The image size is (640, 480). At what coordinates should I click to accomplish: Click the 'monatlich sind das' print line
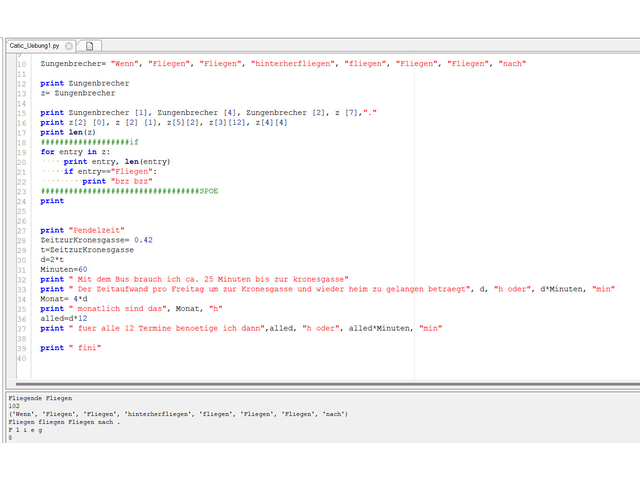[131, 309]
